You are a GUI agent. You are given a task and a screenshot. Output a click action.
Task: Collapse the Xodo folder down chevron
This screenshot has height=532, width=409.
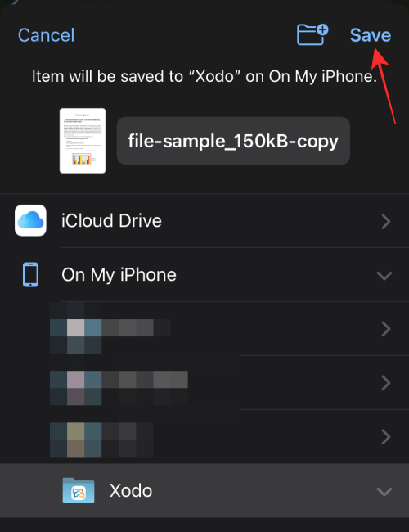[x=384, y=492]
